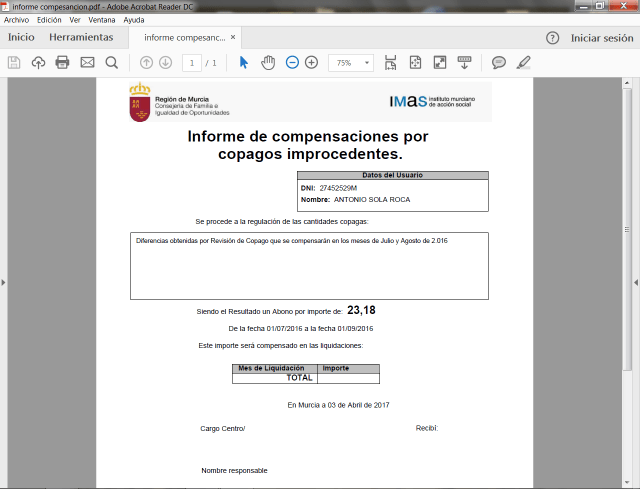Click the vertical scrollbar thumb
Screen dimensions: 640x489
click(x=627, y=229)
